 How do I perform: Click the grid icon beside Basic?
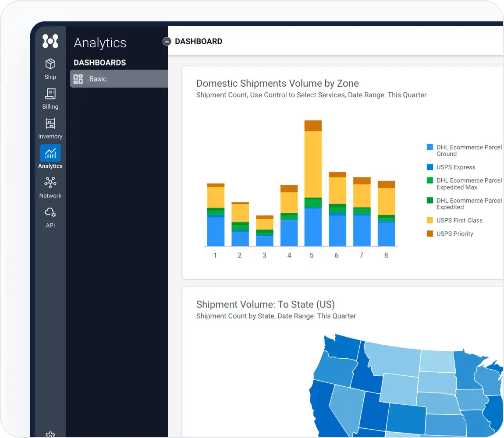(x=78, y=79)
